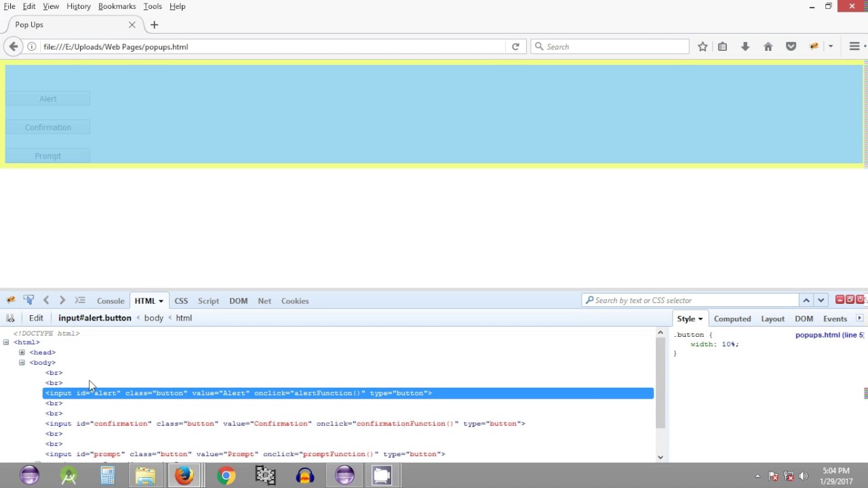Show your bookmarks list icon
Image resolution: width=868 pixels, height=488 pixels.
tap(722, 47)
